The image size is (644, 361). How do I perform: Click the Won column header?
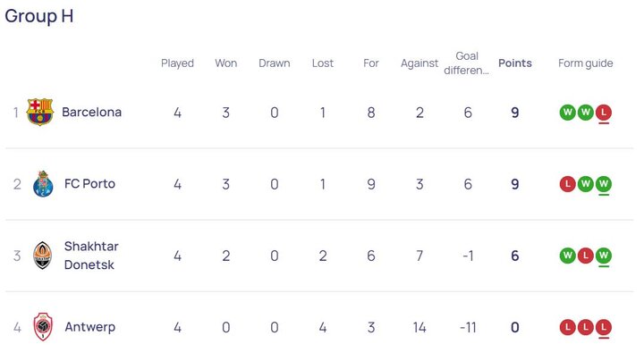coord(225,63)
